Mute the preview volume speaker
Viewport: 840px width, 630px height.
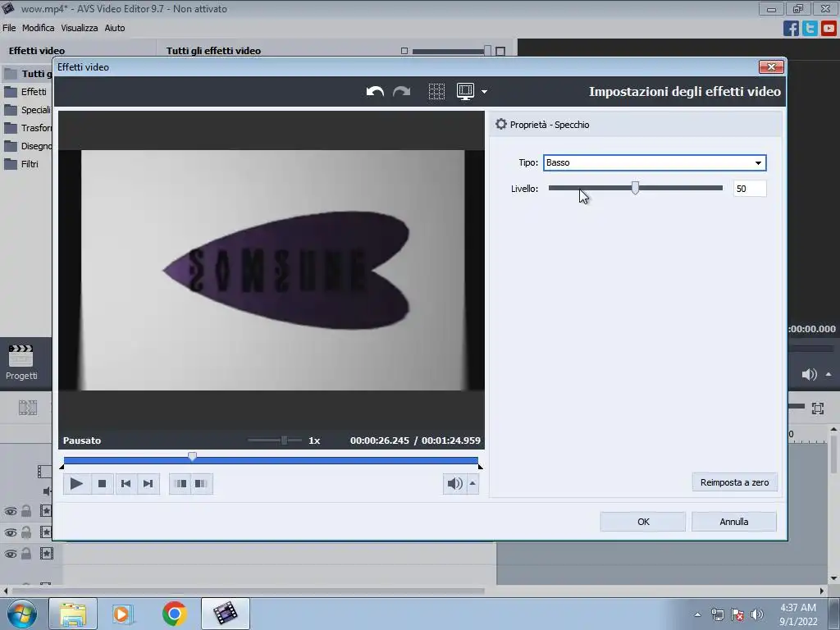click(x=454, y=484)
